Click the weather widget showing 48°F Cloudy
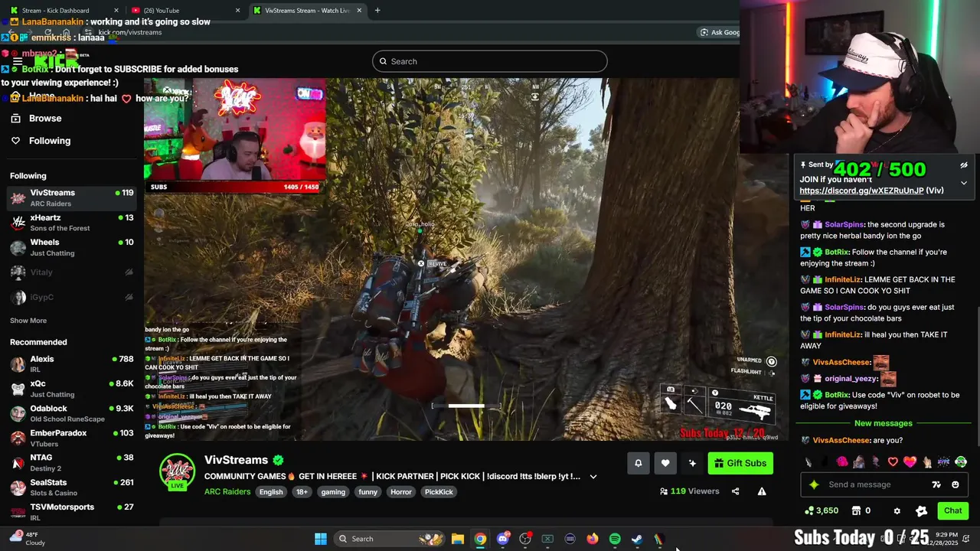The image size is (980, 551). [27, 539]
